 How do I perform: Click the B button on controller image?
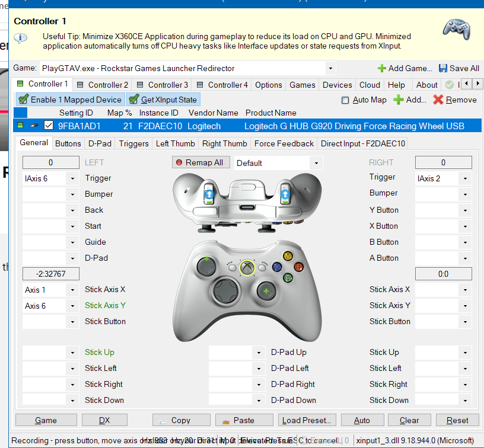[298, 267]
